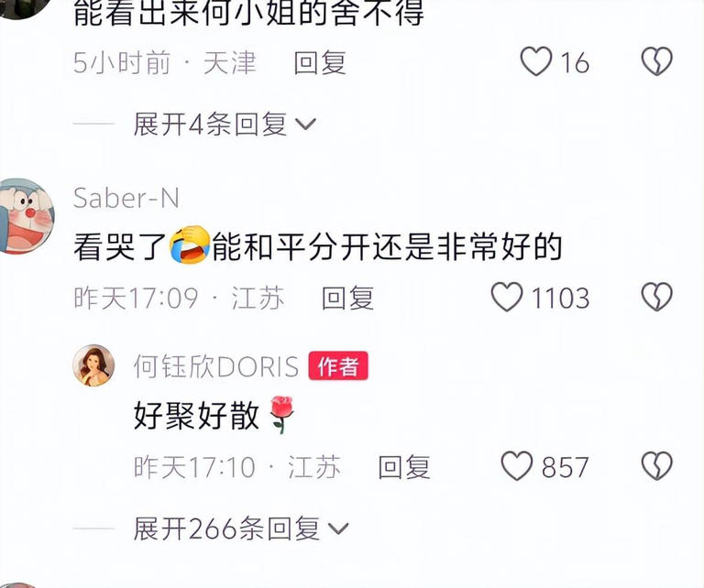Tap the crying emoji in Saber-N's comment
Viewport: 704px width, 588px height.
coord(190,245)
